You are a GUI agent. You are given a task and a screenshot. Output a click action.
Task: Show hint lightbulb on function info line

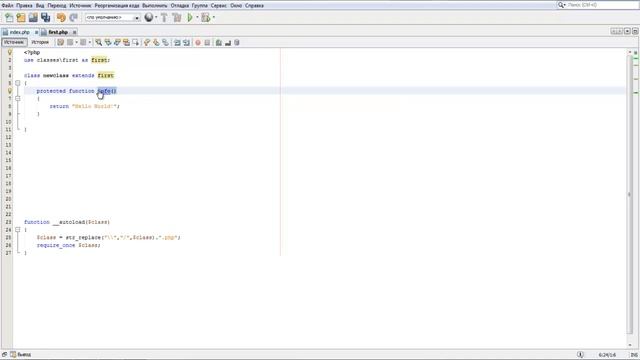[9, 91]
